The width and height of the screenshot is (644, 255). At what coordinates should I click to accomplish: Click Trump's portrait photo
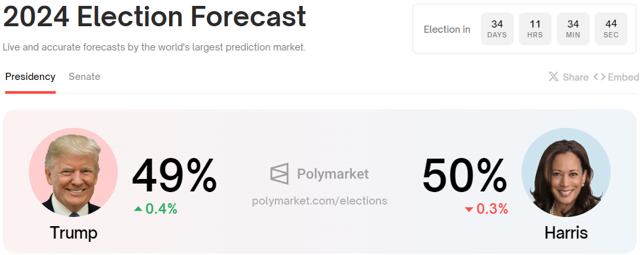73,172
